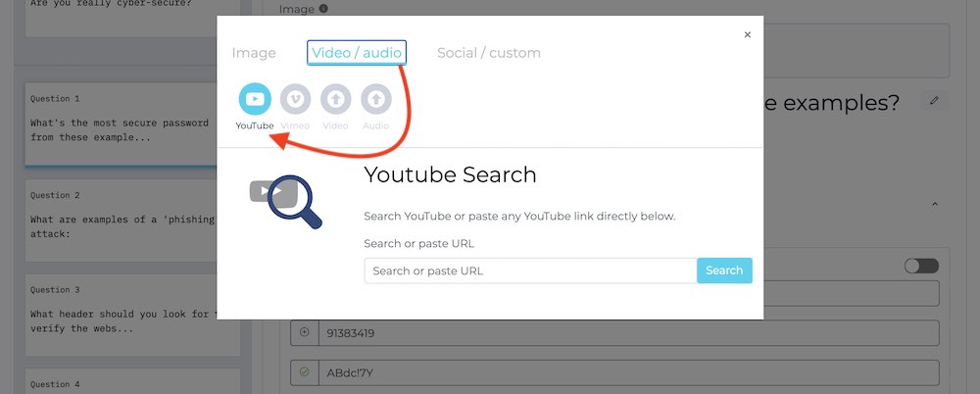Choose the Audio upload icon
Screen dimensions: 980x394
click(376, 99)
